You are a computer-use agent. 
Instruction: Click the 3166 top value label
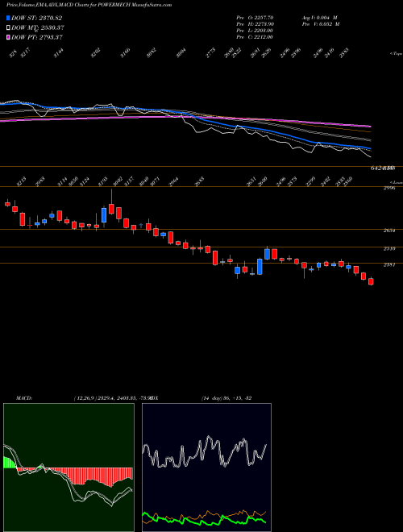(125, 53)
